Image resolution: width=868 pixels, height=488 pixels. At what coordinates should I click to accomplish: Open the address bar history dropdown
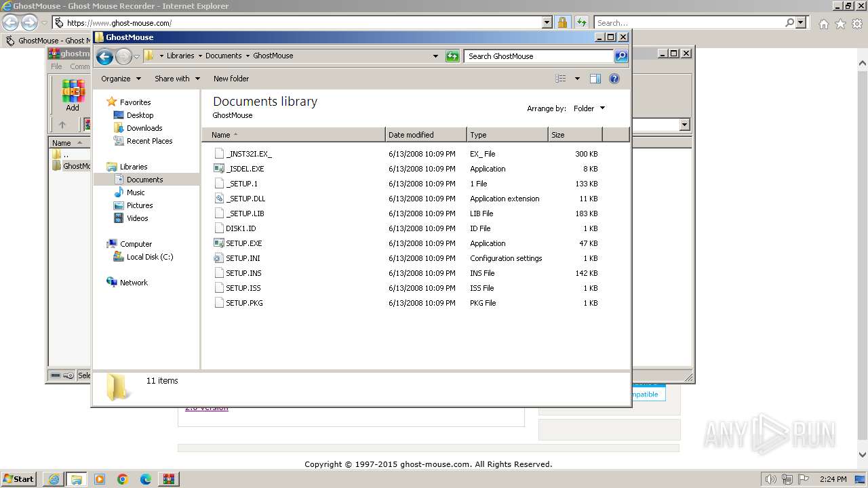click(x=435, y=56)
